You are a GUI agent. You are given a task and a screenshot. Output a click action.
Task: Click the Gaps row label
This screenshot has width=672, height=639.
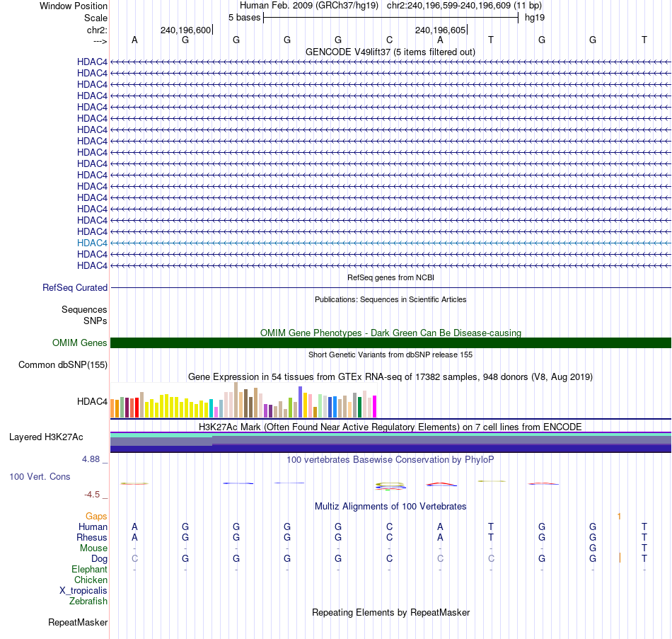click(96, 517)
